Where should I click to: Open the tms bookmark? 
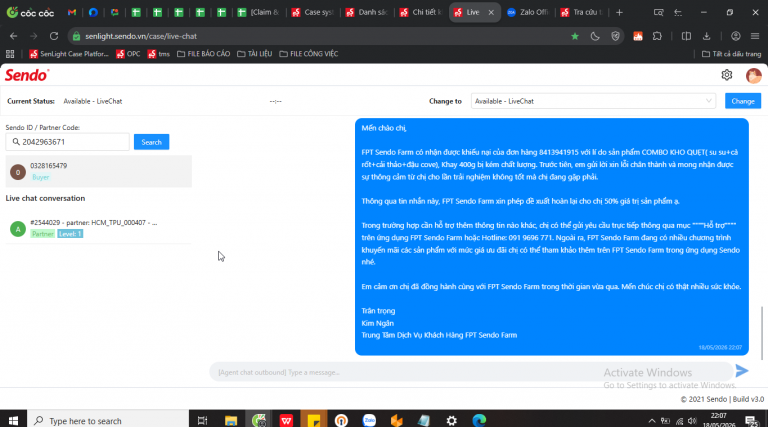159,54
